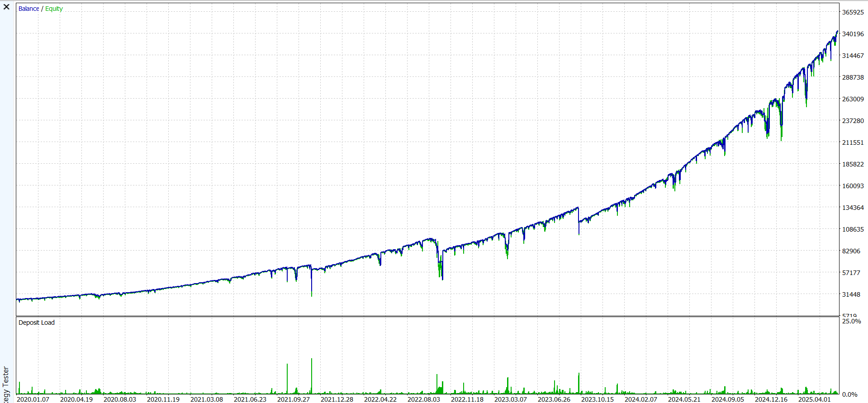Select the 211551 level on the vertical axis

[853, 142]
